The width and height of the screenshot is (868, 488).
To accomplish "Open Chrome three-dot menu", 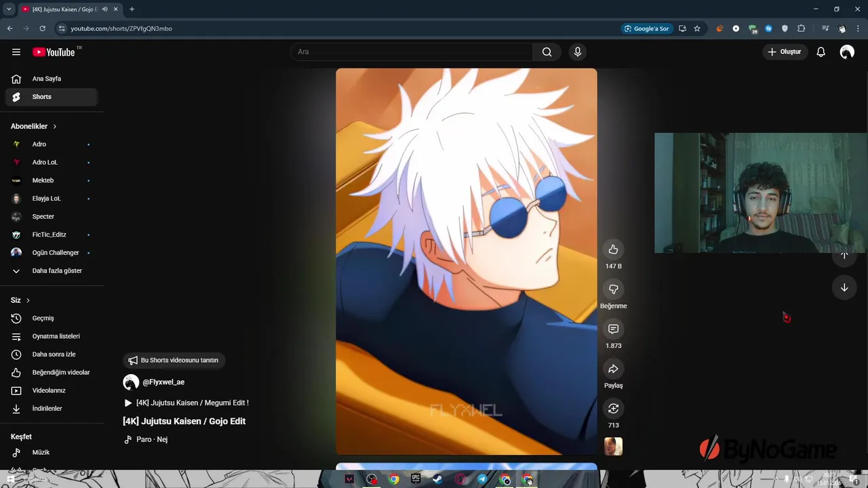I will [x=859, y=28].
